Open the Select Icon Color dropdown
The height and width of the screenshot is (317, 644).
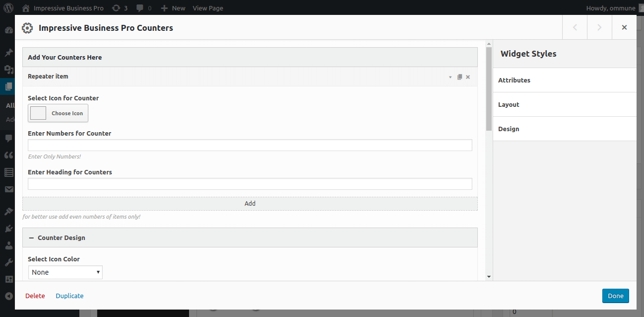[65, 272]
